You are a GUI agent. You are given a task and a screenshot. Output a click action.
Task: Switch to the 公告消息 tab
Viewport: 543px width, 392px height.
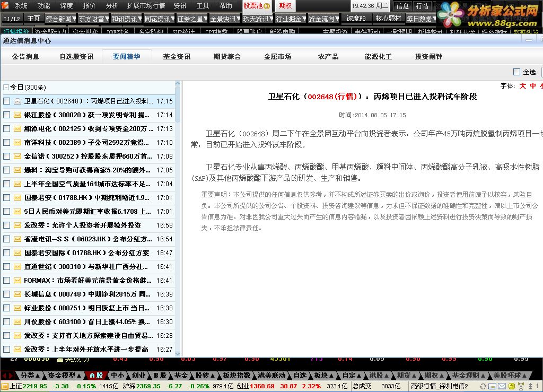tap(26, 56)
